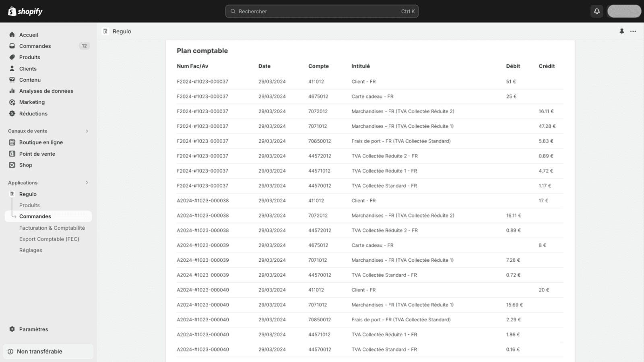The width and height of the screenshot is (644, 362).
Task: Click the Analyses de données chart icon
Action: click(12, 91)
